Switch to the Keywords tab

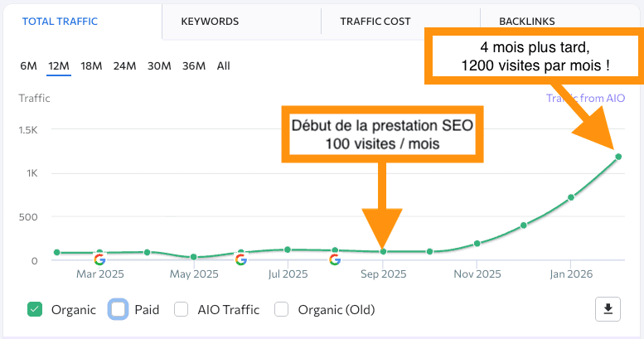click(x=210, y=22)
